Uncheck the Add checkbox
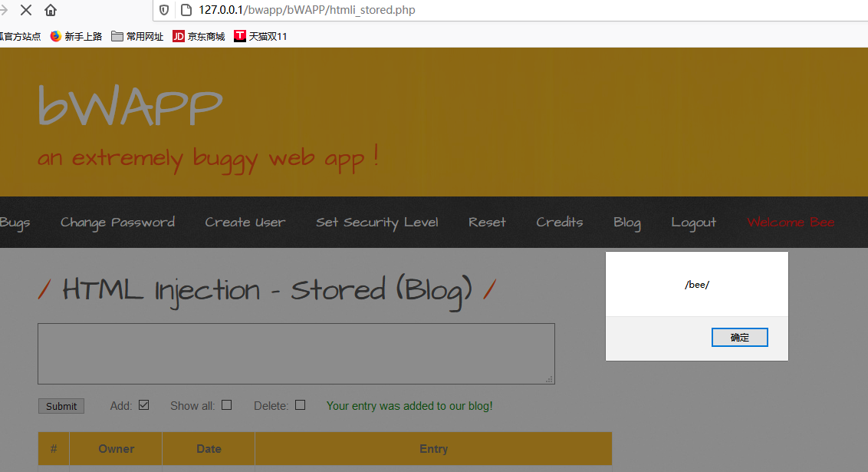 [x=144, y=405]
